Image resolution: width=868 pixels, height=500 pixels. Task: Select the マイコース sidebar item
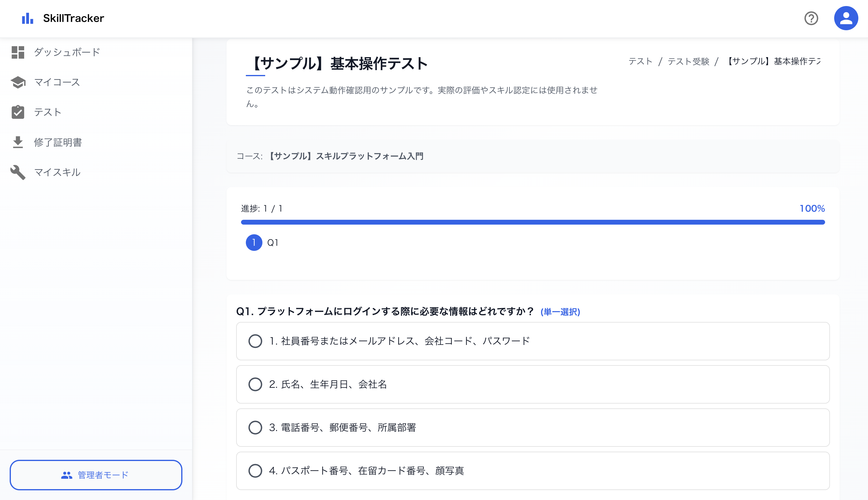(56, 82)
